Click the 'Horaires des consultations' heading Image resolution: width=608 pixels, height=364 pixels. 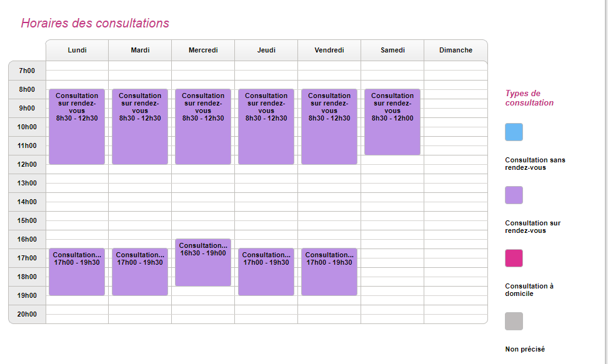tap(95, 23)
